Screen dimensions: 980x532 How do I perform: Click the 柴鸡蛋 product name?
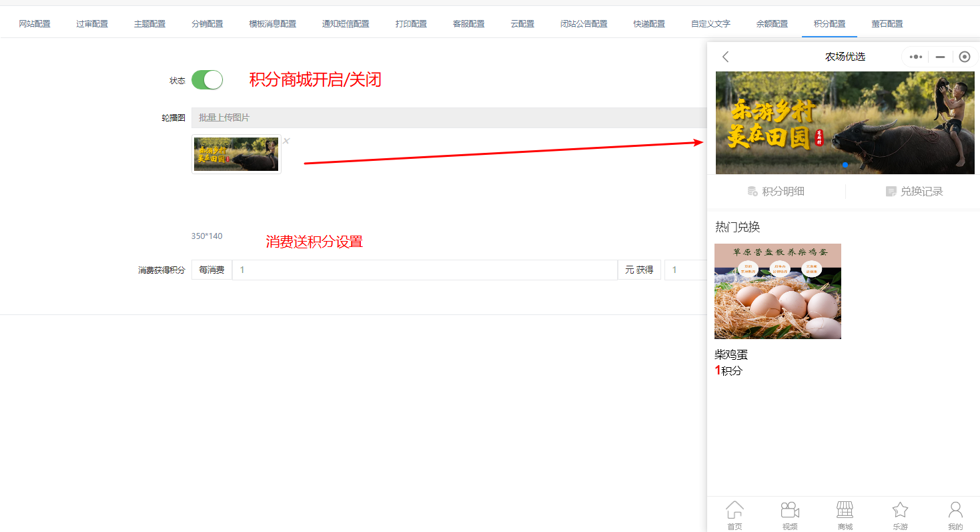[x=731, y=354]
